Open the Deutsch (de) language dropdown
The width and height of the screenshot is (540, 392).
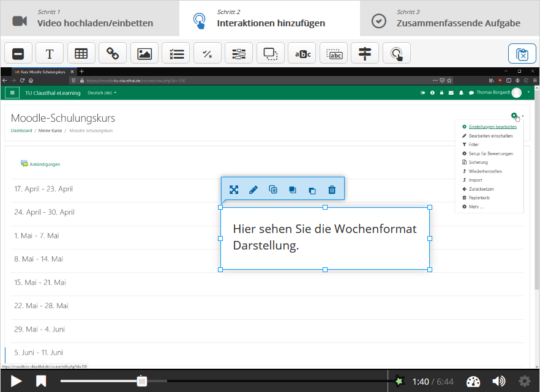[102, 93]
